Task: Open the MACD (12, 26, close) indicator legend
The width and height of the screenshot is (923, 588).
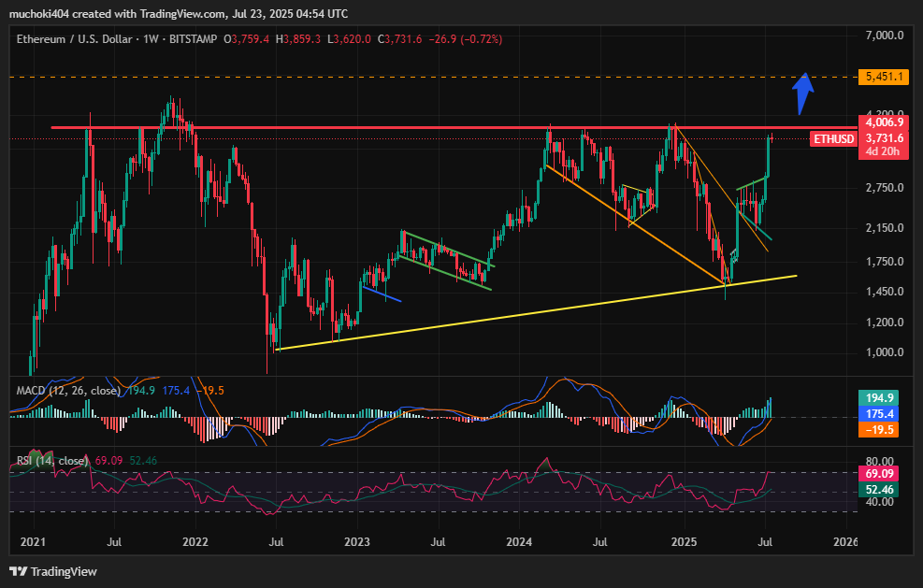Action: (68, 391)
